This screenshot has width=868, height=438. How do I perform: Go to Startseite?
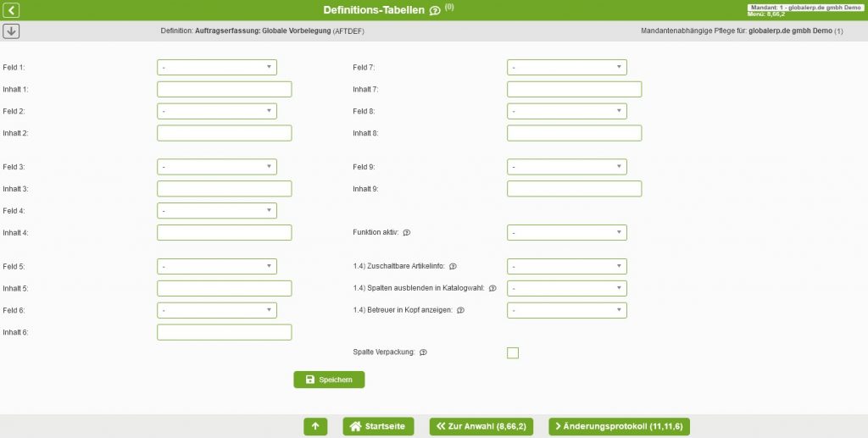378,426
